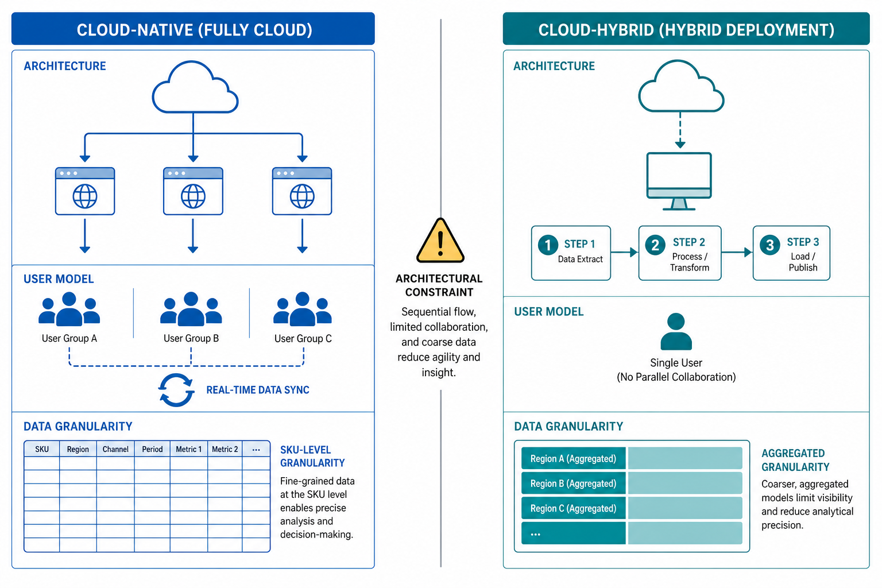Select the User Group C people icon
The image size is (882, 588).
click(303, 309)
